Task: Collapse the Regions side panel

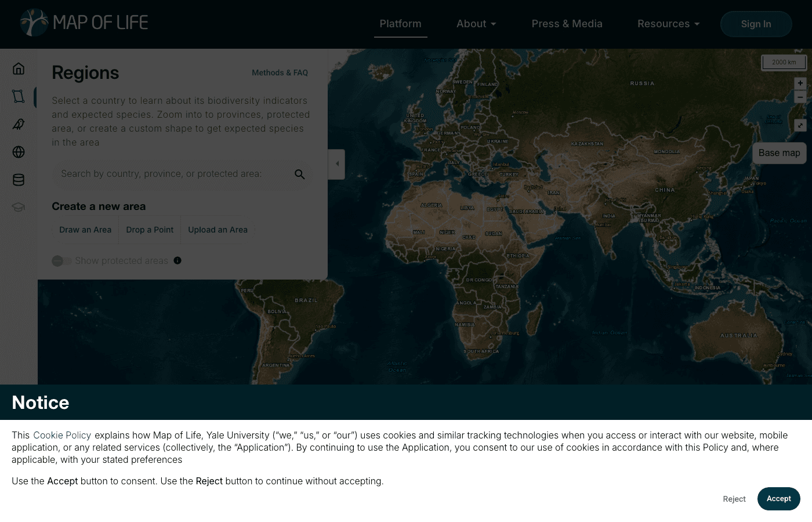Action: pyautogui.click(x=337, y=164)
